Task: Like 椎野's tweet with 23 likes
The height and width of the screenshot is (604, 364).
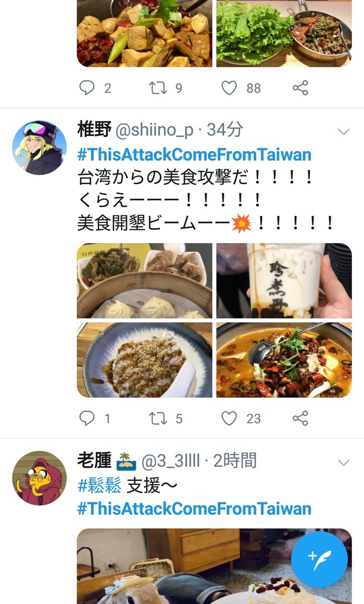Action: (229, 418)
